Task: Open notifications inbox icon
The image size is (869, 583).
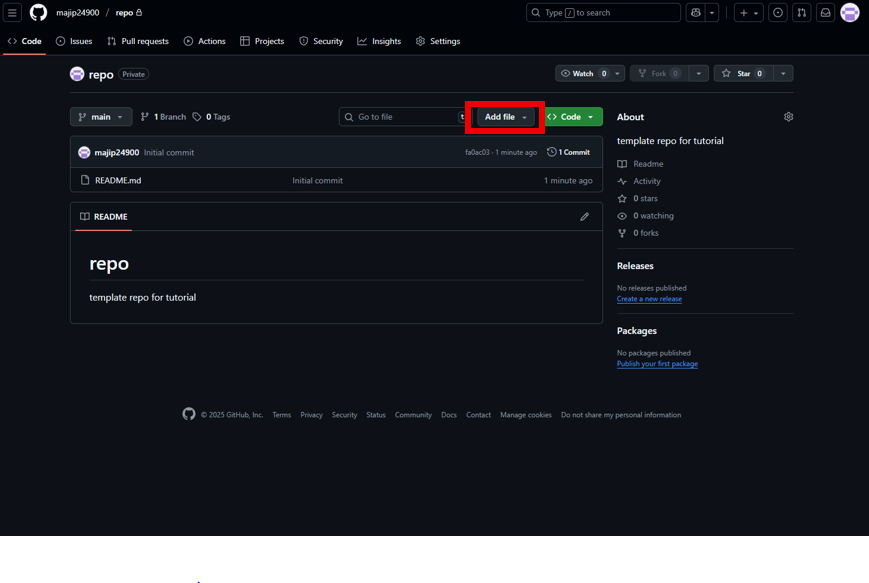Action: [824, 12]
